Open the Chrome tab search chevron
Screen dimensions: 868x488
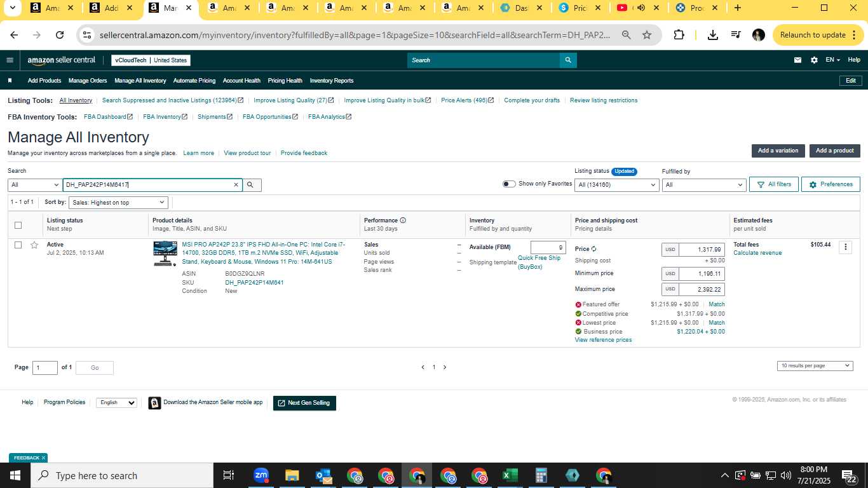[12, 8]
